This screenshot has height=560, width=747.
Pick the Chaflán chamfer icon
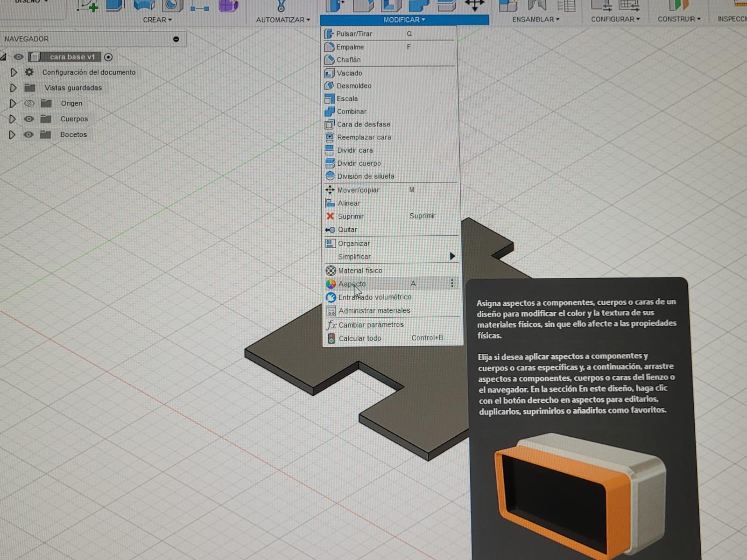tap(329, 60)
